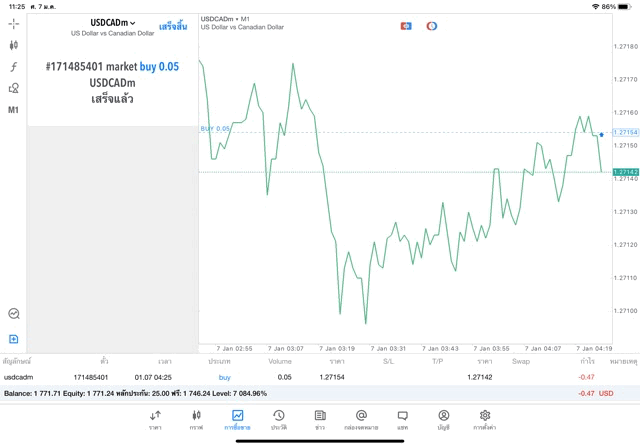Screen dimensions: 640x447
Task: Click the blue position marker on chart
Action: (x=601, y=135)
